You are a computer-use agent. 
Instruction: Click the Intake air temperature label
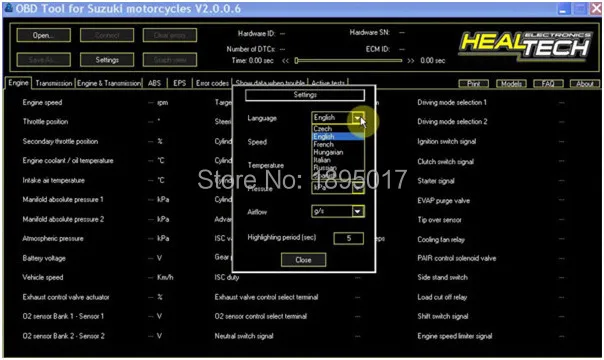click(54, 180)
